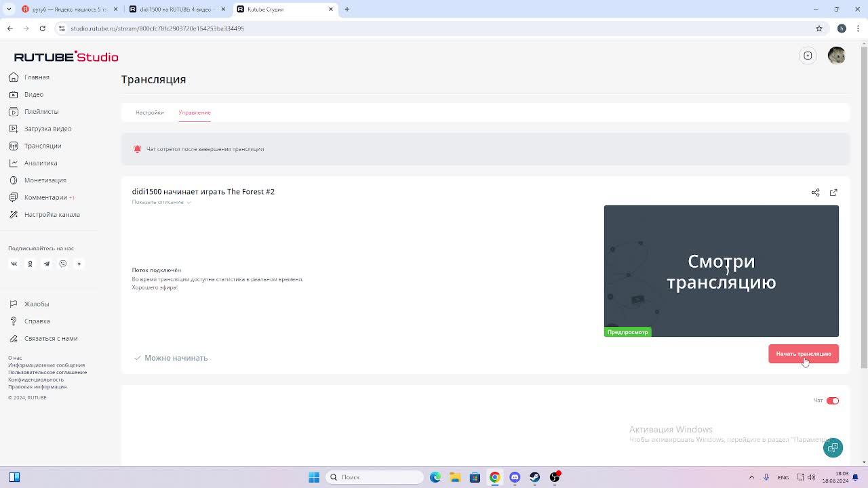Expand Показать описание description
The height and width of the screenshot is (488, 868).
[161, 202]
